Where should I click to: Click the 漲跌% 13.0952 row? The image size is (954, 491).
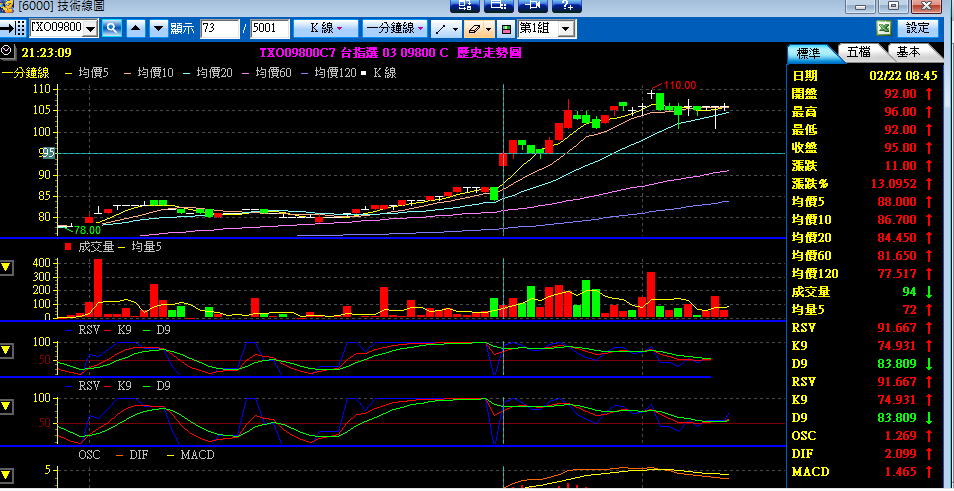pyautogui.click(x=864, y=184)
